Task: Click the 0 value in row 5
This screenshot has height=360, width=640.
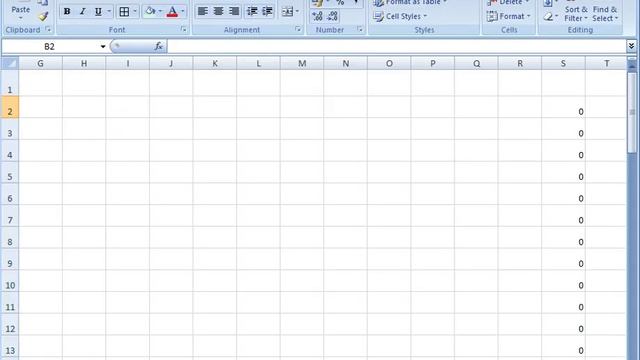Action: click(x=580, y=177)
